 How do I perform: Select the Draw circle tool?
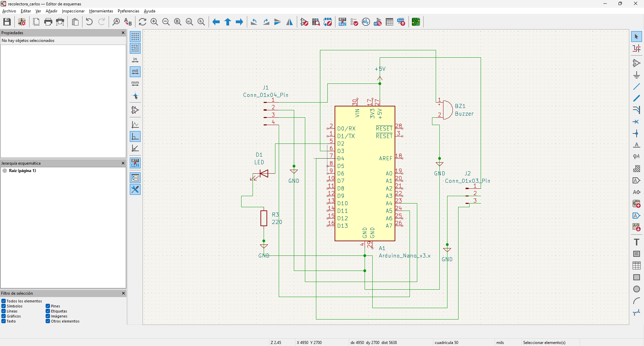(x=636, y=289)
